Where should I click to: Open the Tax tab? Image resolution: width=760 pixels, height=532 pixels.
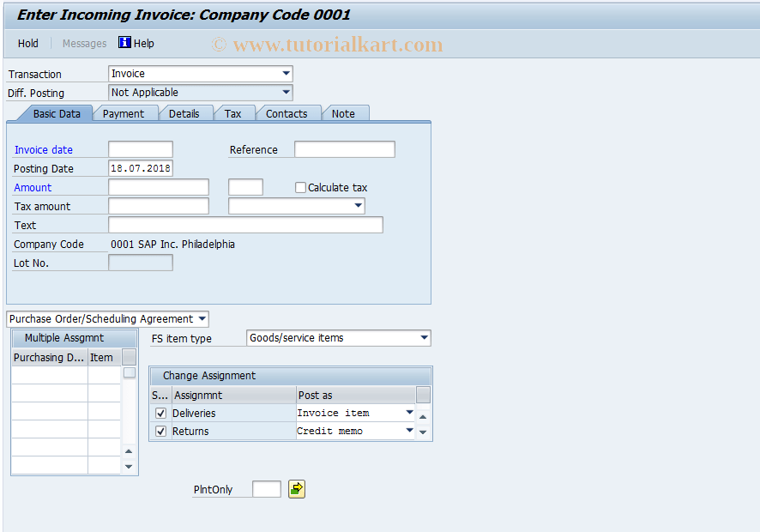coord(233,112)
